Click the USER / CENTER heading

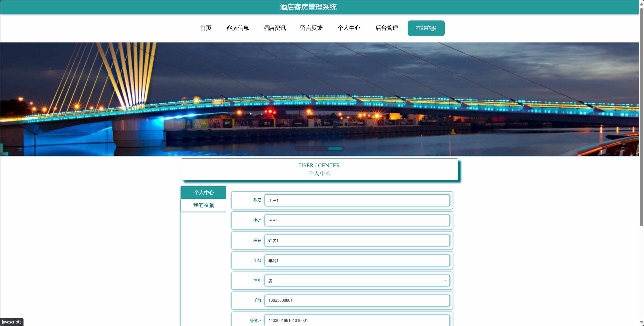(x=319, y=166)
